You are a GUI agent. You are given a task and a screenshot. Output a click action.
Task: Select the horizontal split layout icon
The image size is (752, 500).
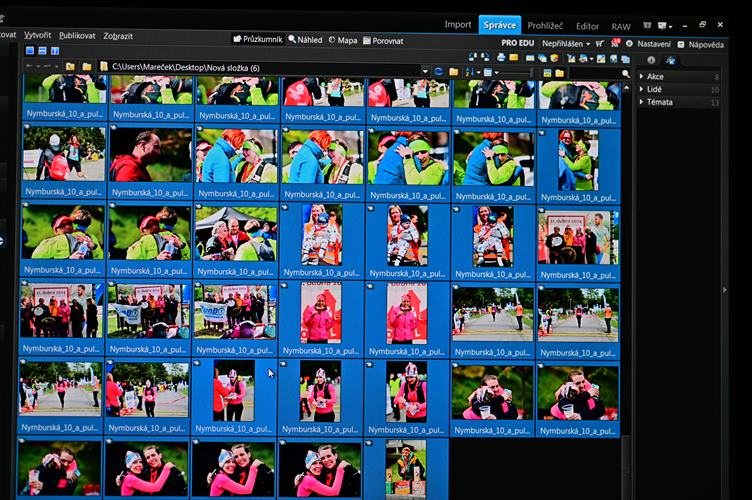click(x=42, y=50)
